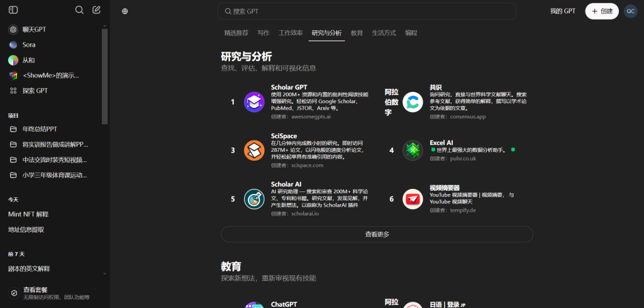Image resolution: width=644 pixels, height=308 pixels.
Task: Click the sidebar vertical scrollbar
Action: click(105, 76)
